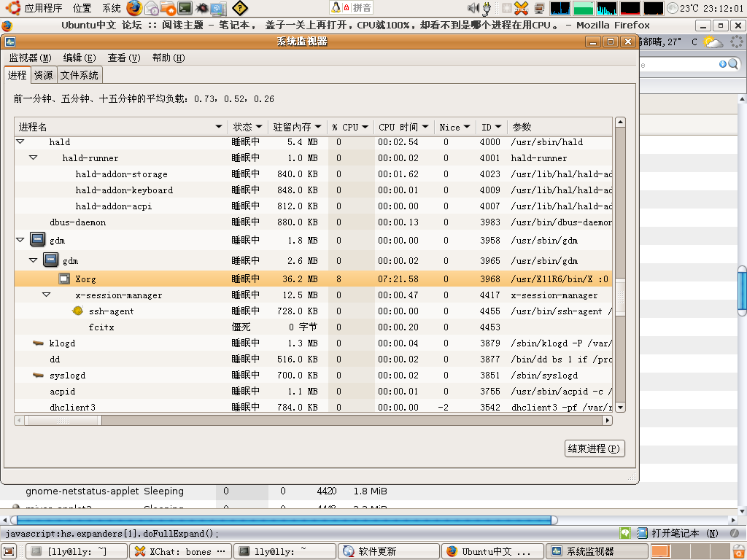Screen dimensions: 747x560
Task: Click the penguin icon of the input method
Action: coord(336,7)
